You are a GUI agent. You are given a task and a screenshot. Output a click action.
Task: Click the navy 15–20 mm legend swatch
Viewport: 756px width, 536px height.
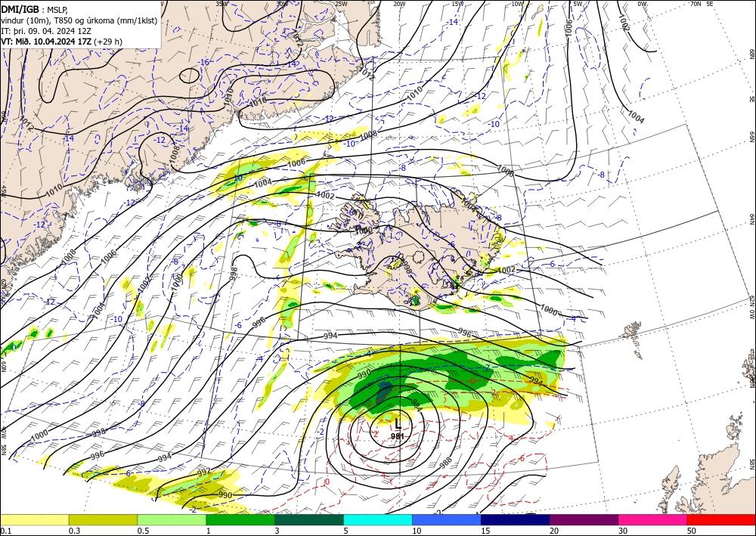pyautogui.click(x=516, y=519)
